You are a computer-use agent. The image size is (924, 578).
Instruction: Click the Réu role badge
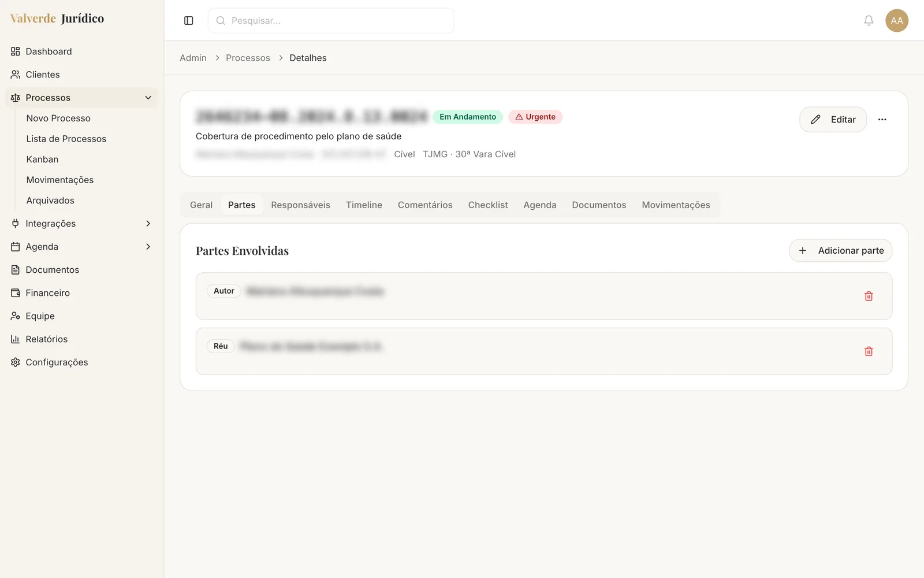[x=221, y=346]
